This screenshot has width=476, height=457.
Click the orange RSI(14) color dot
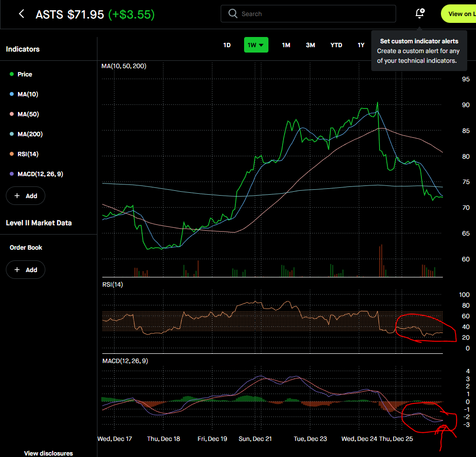pos(12,154)
